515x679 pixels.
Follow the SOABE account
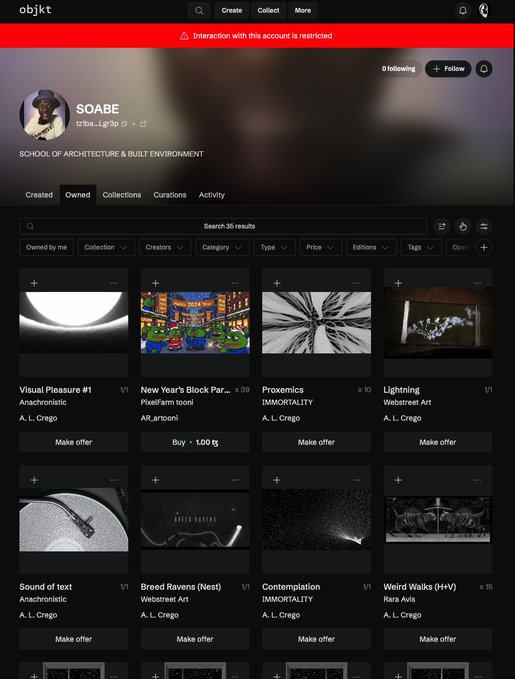(x=448, y=69)
